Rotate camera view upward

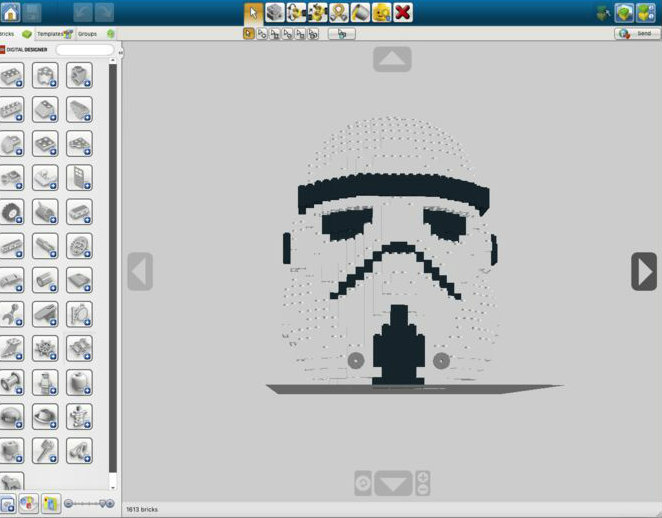(x=392, y=59)
